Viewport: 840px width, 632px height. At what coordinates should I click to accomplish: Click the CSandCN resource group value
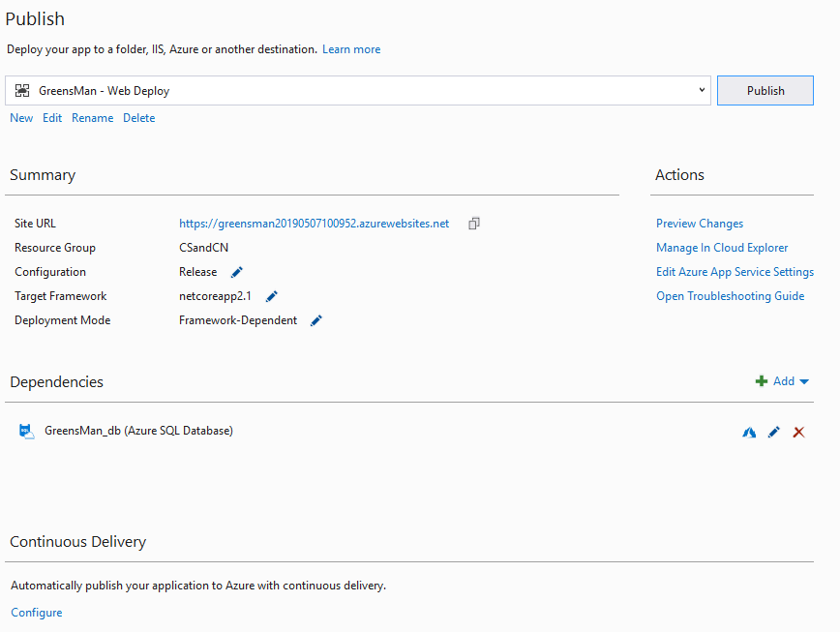[203, 248]
